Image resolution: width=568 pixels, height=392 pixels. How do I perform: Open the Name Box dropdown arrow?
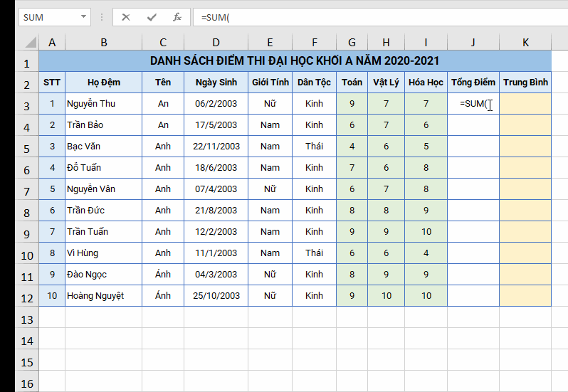83,16
